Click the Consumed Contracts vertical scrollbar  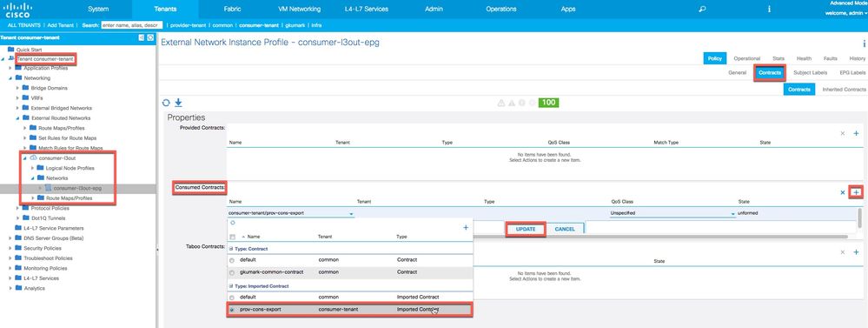point(859,218)
